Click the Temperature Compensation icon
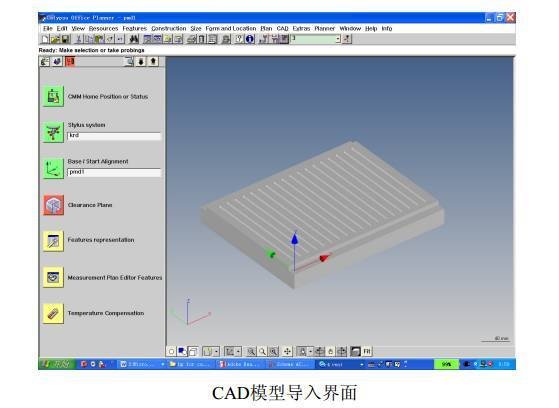Viewport: 559px width, 408px height. click(x=53, y=313)
